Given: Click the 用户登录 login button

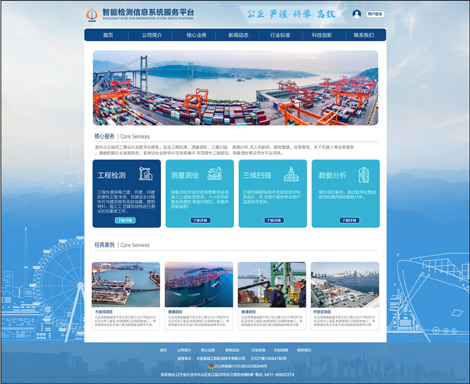Looking at the screenshot, I should [x=375, y=14].
